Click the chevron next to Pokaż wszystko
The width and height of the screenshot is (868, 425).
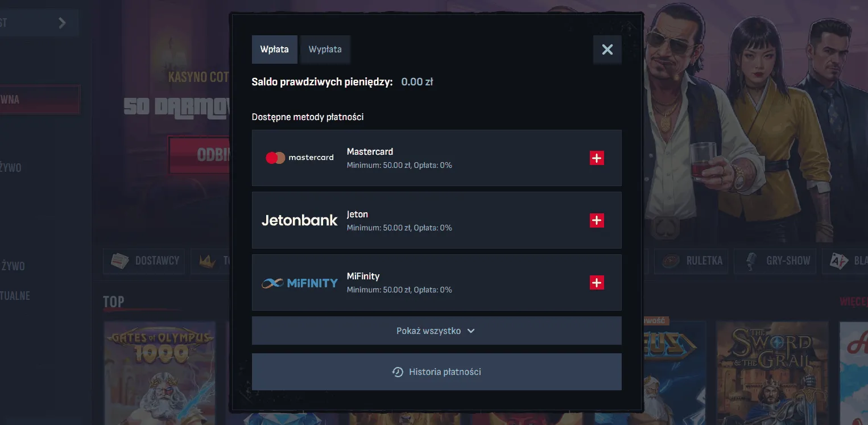pyautogui.click(x=471, y=331)
